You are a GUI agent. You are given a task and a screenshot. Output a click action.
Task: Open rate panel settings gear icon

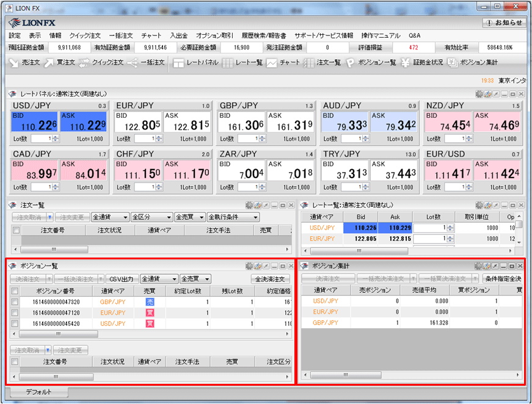click(x=479, y=94)
